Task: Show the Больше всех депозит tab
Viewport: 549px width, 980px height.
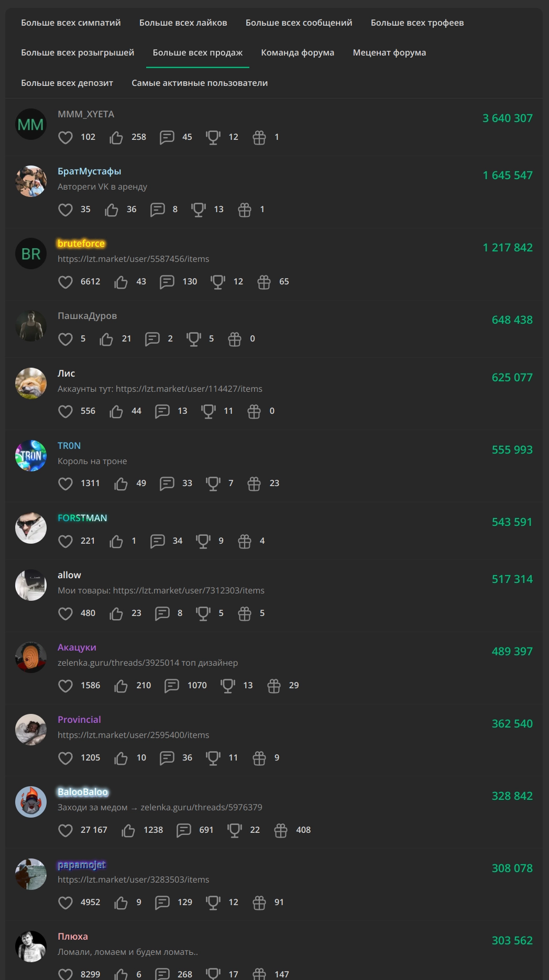Action: tap(67, 83)
